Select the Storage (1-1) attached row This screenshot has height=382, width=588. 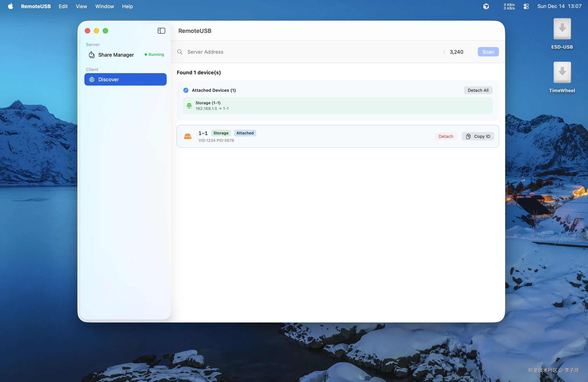(338, 106)
